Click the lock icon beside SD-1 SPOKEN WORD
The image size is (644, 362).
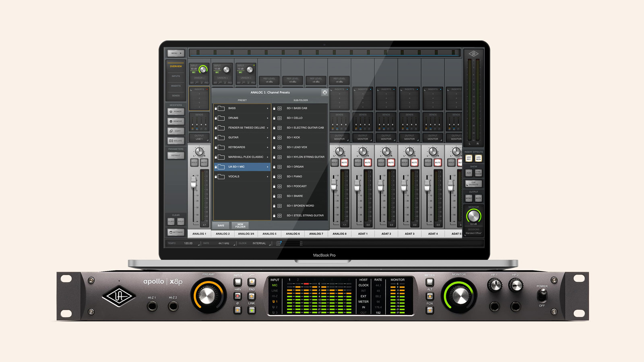pos(274,206)
